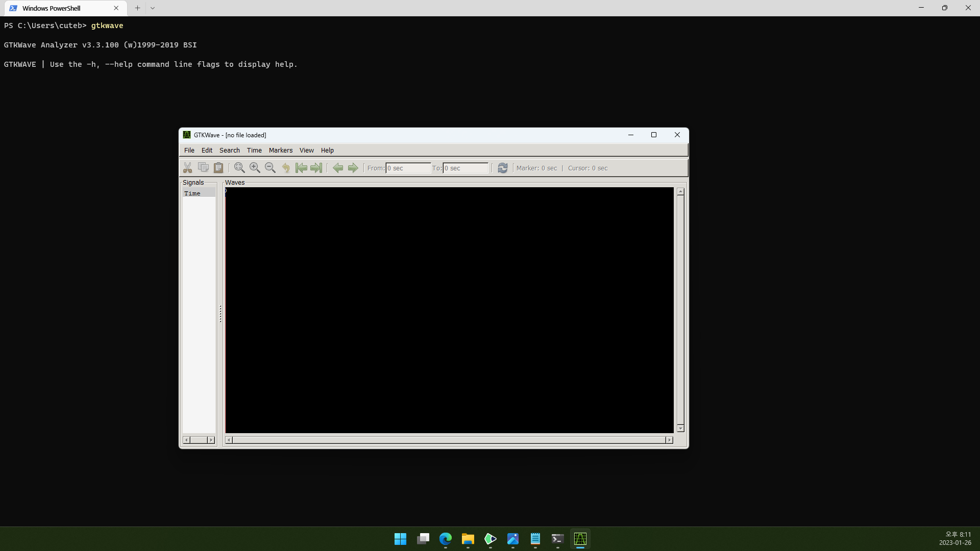This screenshot has width=980, height=551.
Task: Open the View menu in GTKWave
Action: 307,150
